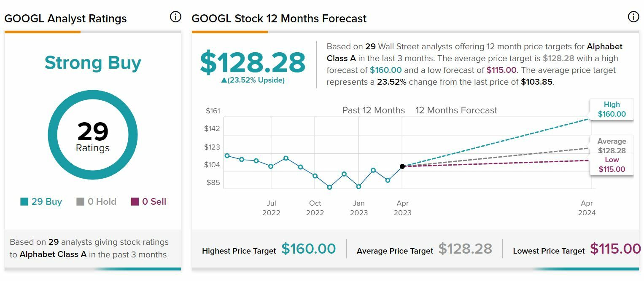
Task: Click the Lowest Price Target $115.00 value
Action: tap(615, 249)
